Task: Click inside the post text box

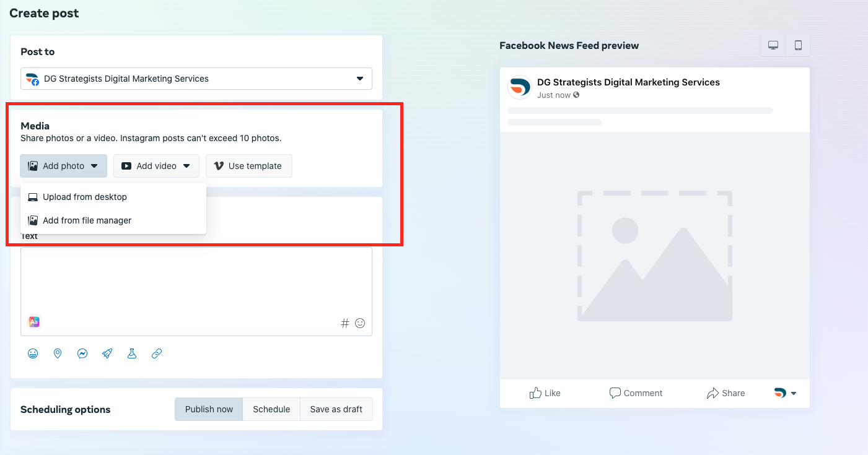Action: point(196,292)
